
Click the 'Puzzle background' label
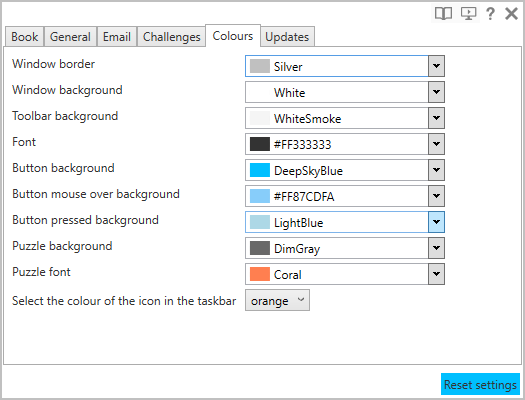[62, 246]
